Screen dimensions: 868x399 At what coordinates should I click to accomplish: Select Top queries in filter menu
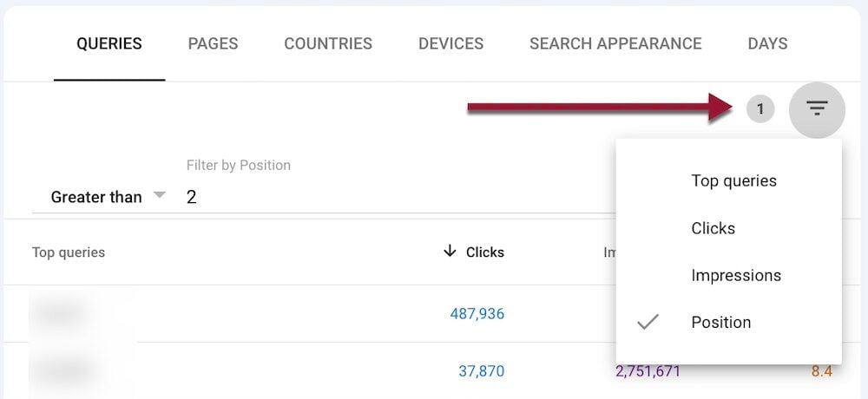click(733, 181)
